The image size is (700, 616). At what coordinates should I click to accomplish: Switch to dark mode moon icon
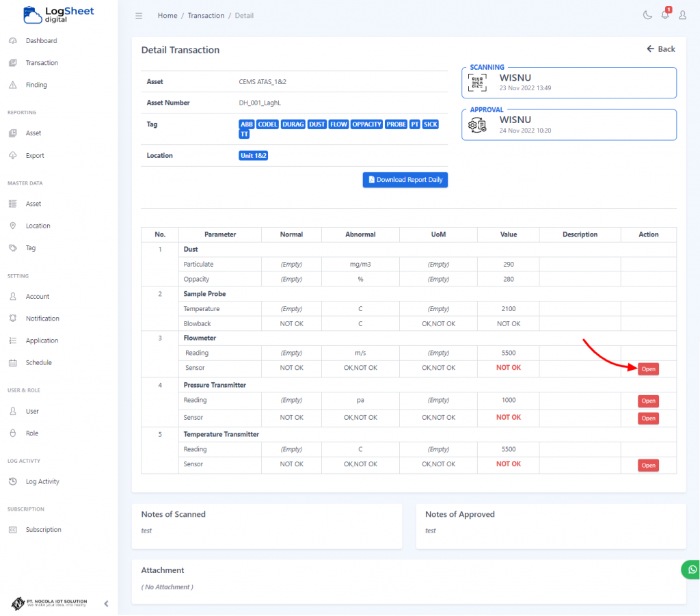pyautogui.click(x=647, y=15)
